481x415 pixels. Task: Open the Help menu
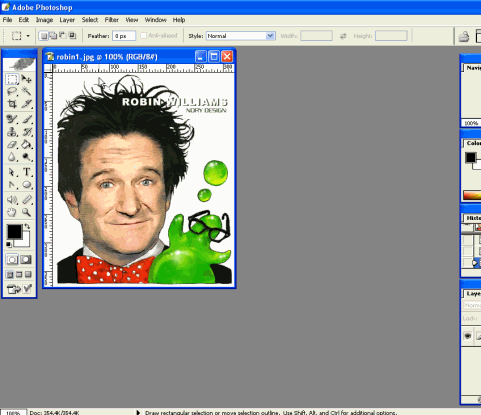tap(179, 20)
